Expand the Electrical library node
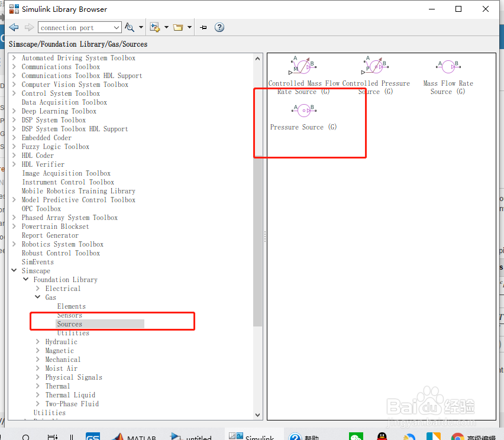The width and height of the screenshot is (504, 440). point(38,289)
